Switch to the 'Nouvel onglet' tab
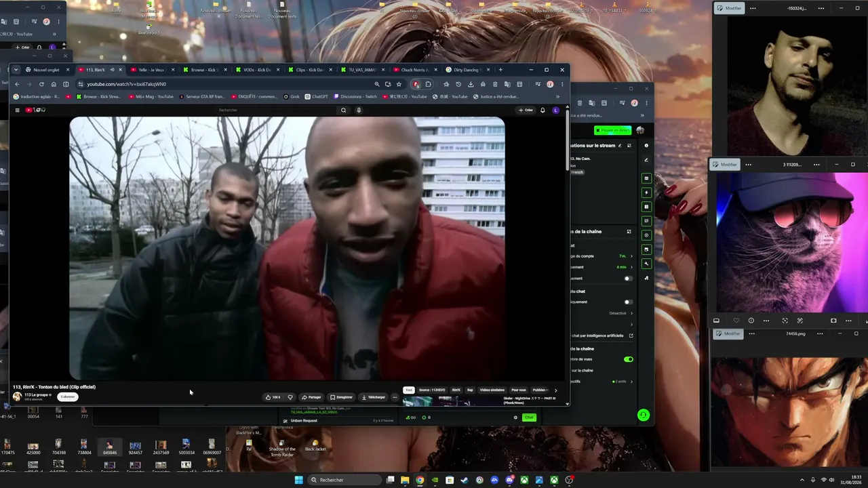Screen dimensions: 868x488 47,70
